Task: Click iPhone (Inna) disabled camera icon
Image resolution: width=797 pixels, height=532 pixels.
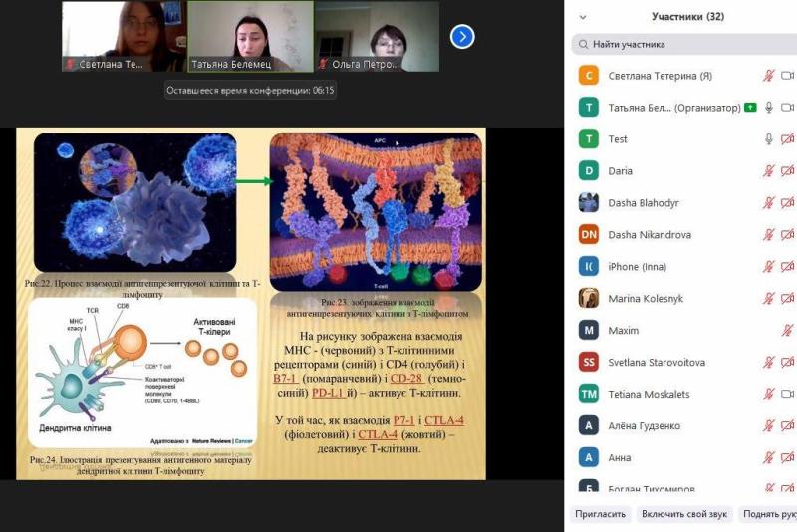Action: 787,267
